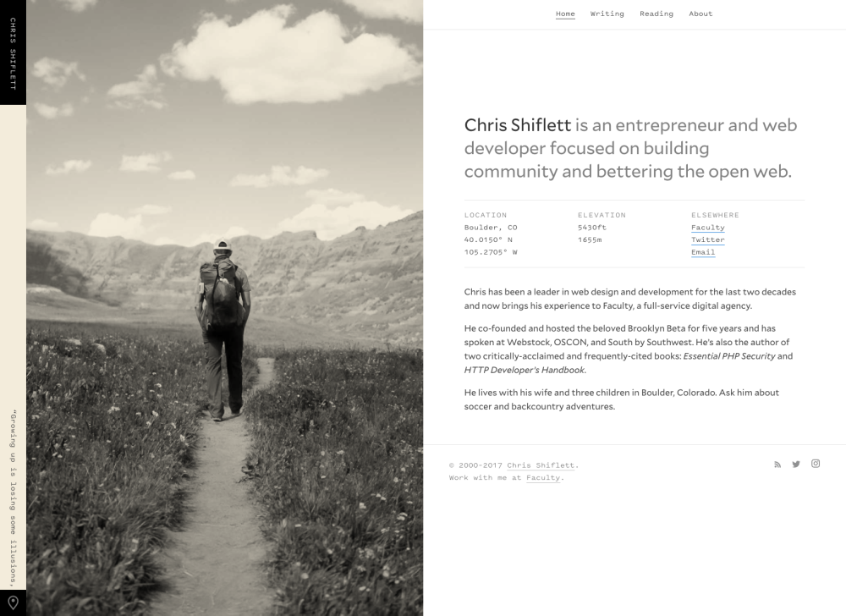Click the Chris Shiflett link in the footer copyright
This screenshot has width=846, height=616.
pos(541,465)
